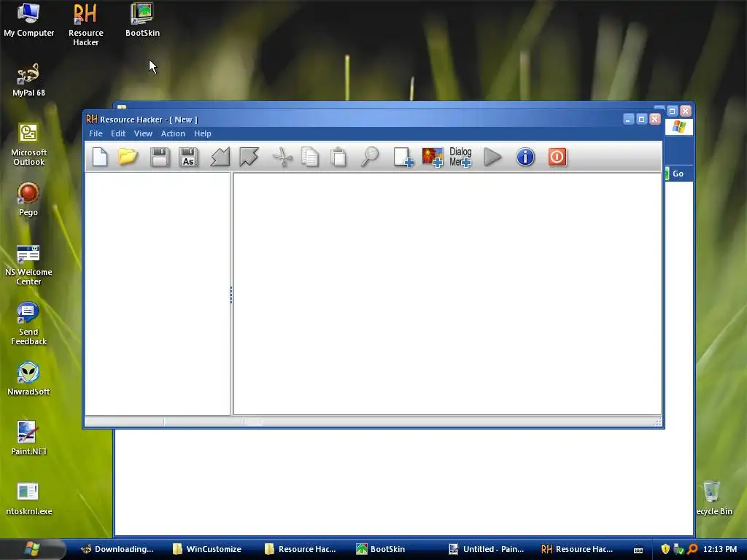Click the export resource arrow icon
Screen dimensions: 747x560
tap(249, 157)
